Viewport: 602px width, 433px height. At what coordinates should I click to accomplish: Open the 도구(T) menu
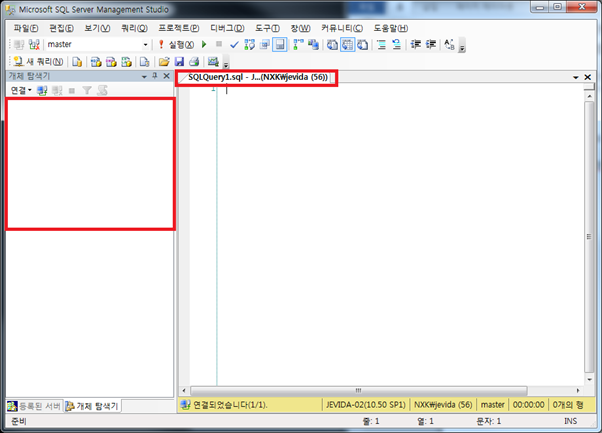268,28
